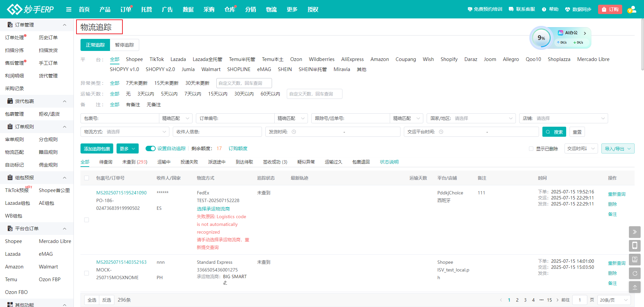This screenshot has height=307, width=644.
Task: Select the row checkbox for MS20250715140352163
Action: pos(87,273)
